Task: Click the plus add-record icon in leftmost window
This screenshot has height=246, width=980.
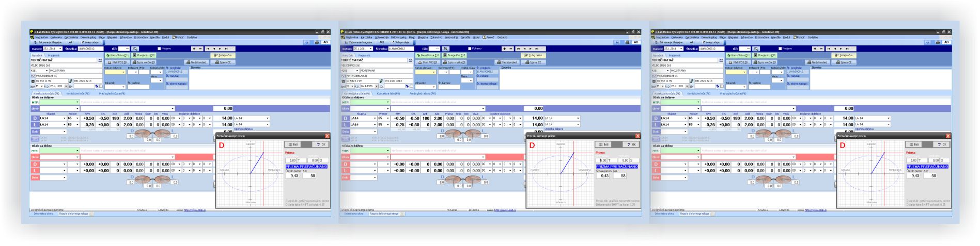Action: 194,49
